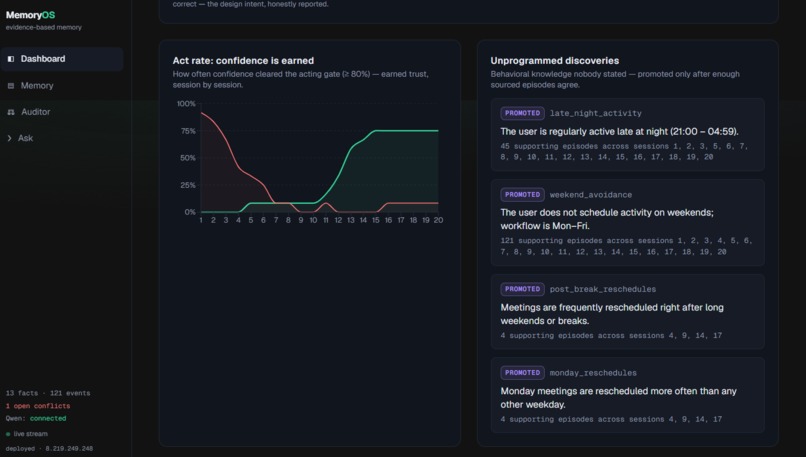
Task: Click session 1 on the chart x-axis
Action: coord(201,220)
